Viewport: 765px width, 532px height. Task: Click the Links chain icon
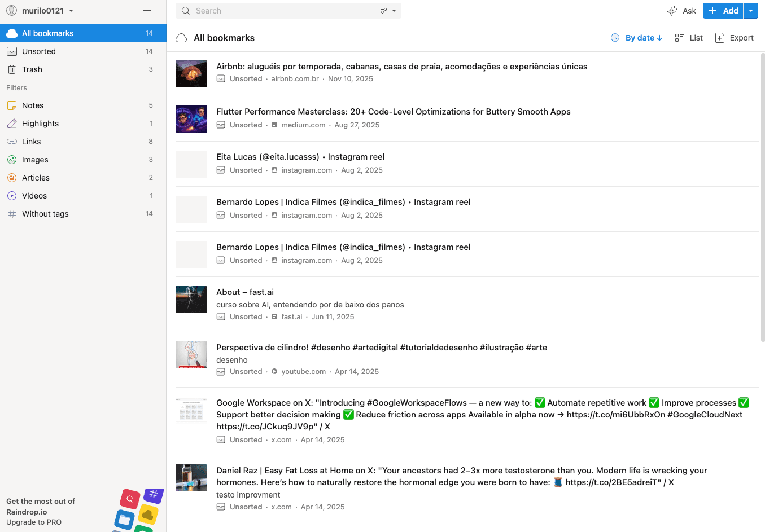click(x=12, y=142)
